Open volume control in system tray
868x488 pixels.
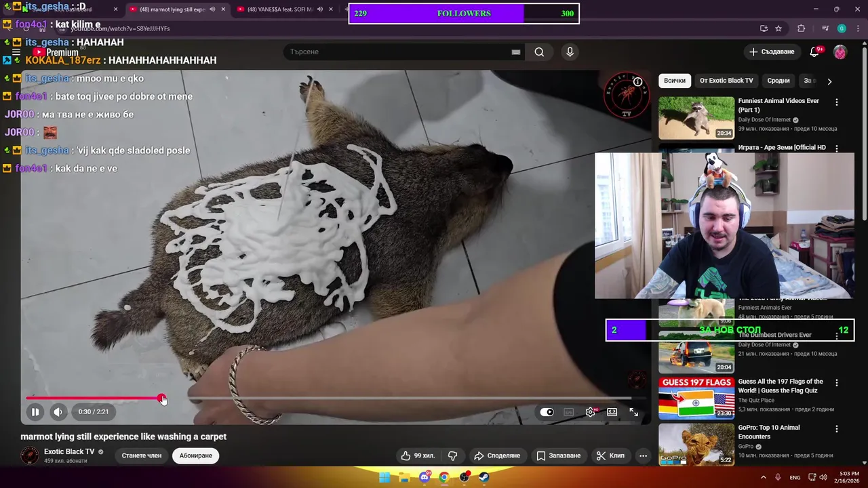pos(823,477)
